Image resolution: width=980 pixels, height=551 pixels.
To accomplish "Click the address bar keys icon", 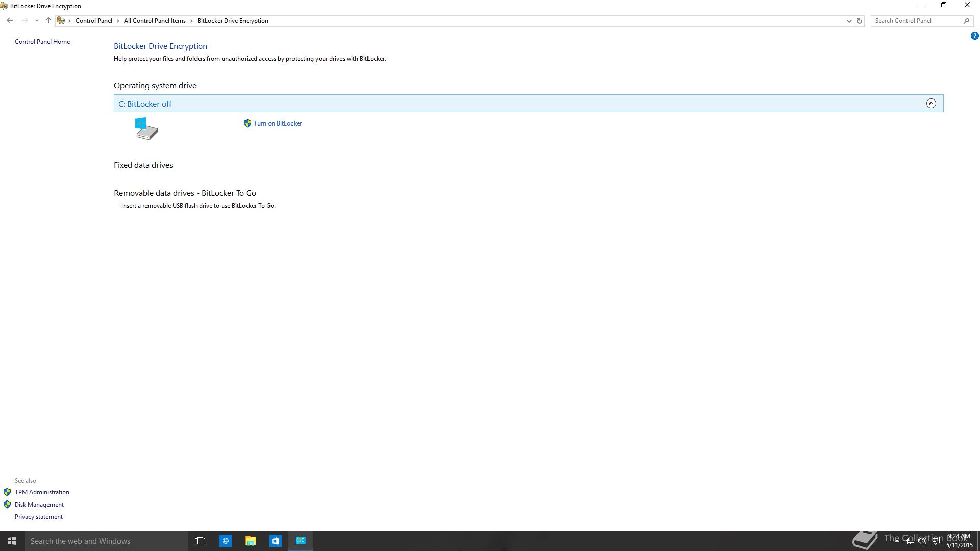I will pyautogui.click(x=61, y=21).
